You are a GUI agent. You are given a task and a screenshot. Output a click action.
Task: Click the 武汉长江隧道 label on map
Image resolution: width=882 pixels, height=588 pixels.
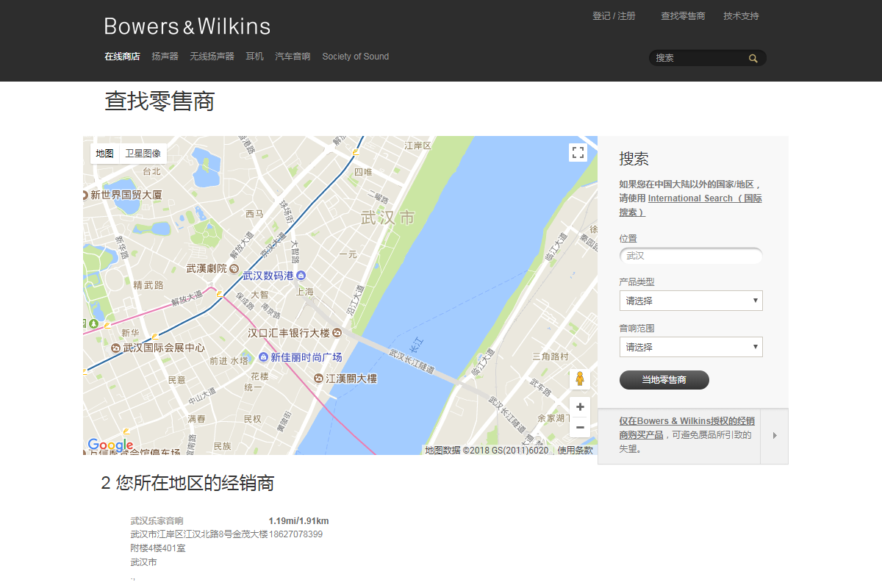tap(412, 360)
